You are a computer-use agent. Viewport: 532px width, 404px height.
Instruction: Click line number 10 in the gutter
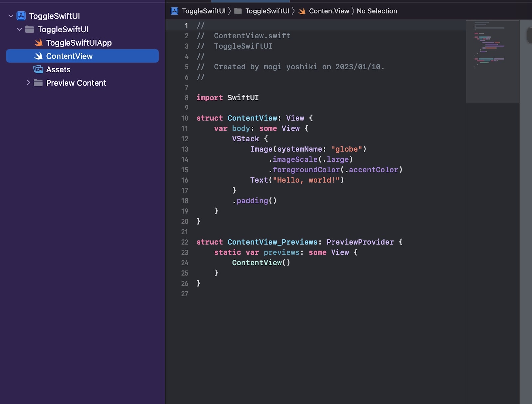[x=185, y=118]
